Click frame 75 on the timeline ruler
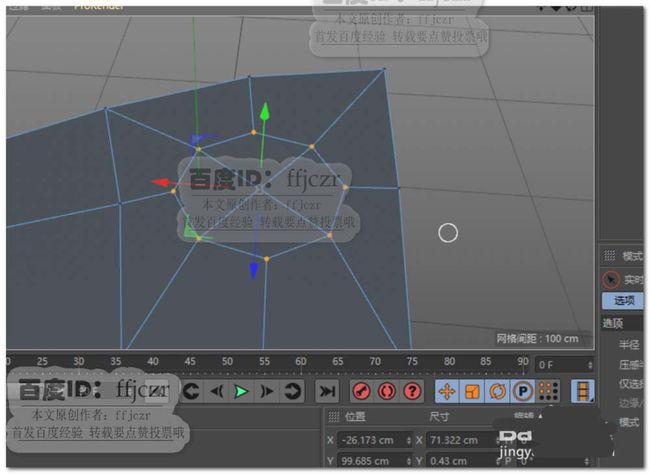Screen dimensions: 650x474 click(x=412, y=362)
